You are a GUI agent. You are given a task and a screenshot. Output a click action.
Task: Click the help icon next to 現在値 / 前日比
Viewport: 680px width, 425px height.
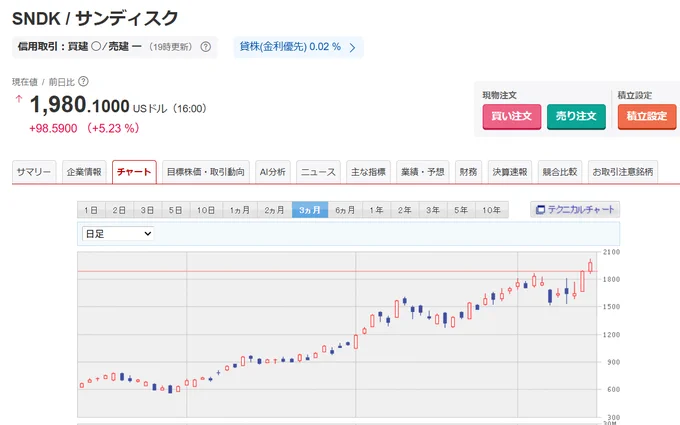coord(83,81)
